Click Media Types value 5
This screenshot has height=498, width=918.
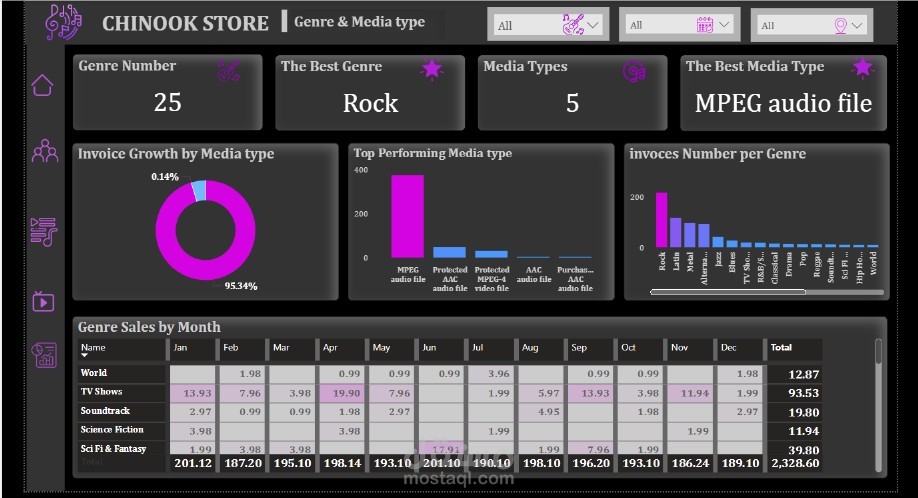pos(572,104)
